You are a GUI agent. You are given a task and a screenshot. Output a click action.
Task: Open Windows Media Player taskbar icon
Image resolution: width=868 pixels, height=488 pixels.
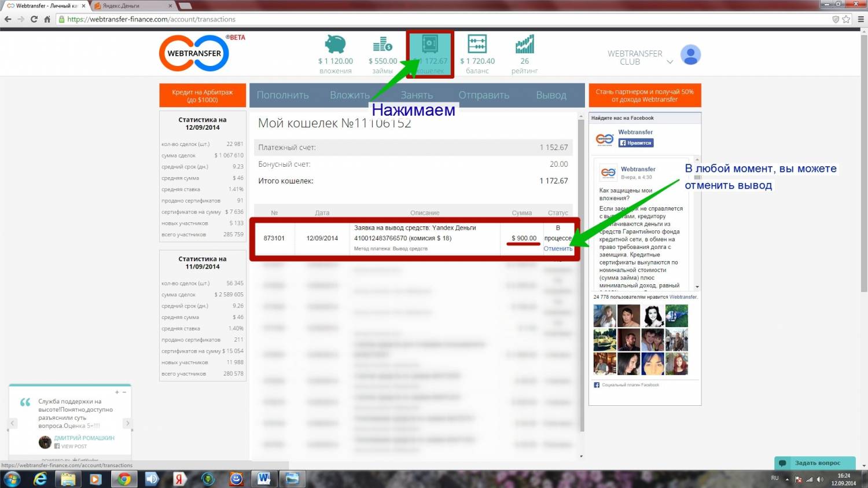(96, 479)
